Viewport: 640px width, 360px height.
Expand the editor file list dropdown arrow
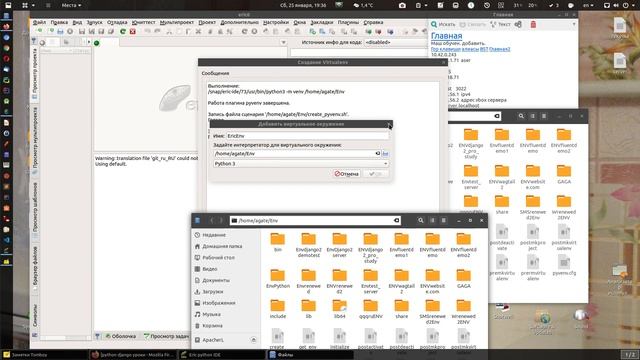pos(283,42)
